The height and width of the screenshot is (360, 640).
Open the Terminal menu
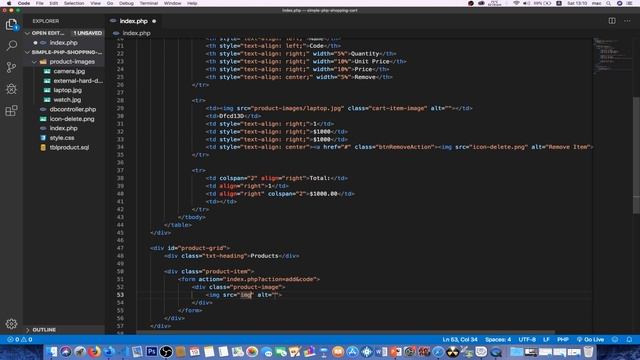tap(149, 3)
